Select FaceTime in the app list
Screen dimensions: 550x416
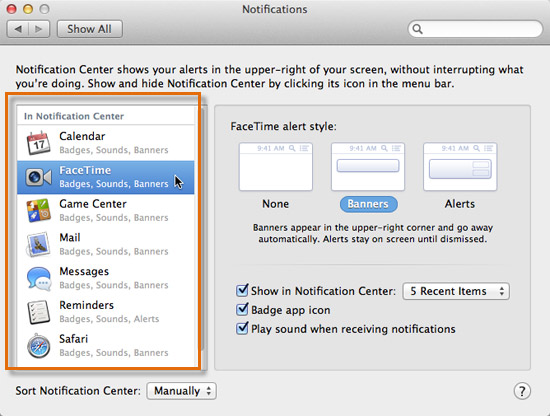[106, 177]
